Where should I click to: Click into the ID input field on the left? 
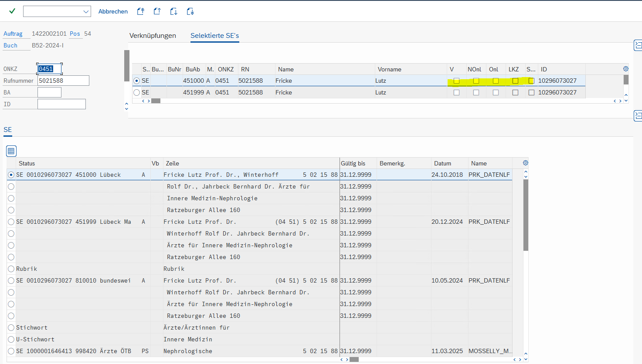click(x=61, y=104)
